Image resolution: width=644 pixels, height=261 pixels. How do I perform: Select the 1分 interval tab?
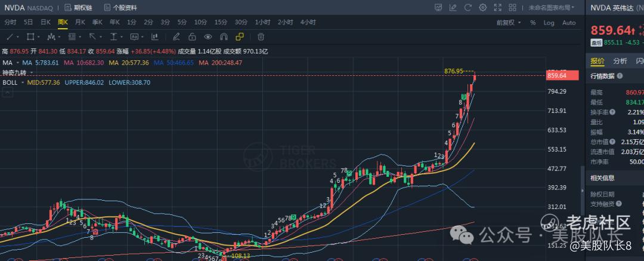tap(131, 22)
